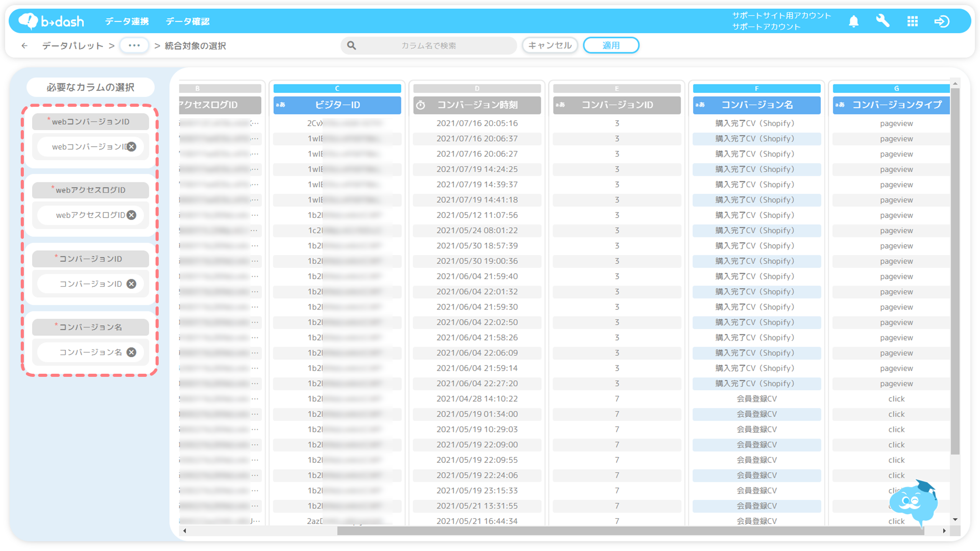Click the search magnifier icon
Image resolution: width=980 pixels, height=551 pixels.
pyautogui.click(x=352, y=46)
